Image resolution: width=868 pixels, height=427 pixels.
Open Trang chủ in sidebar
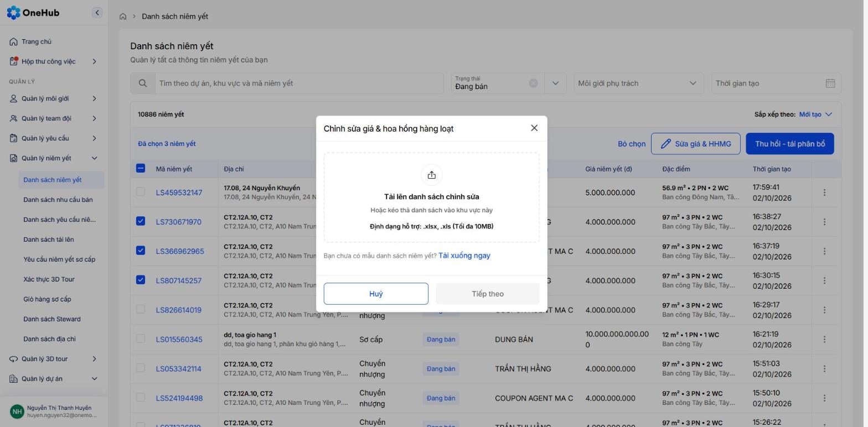tap(54, 41)
